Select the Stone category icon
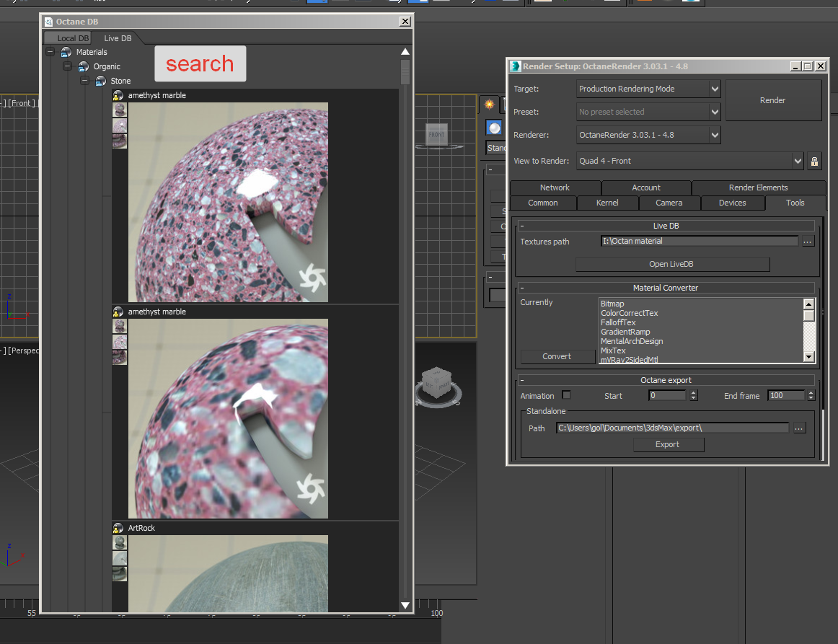The width and height of the screenshot is (838, 644). pyautogui.click(x=100, y=81)
